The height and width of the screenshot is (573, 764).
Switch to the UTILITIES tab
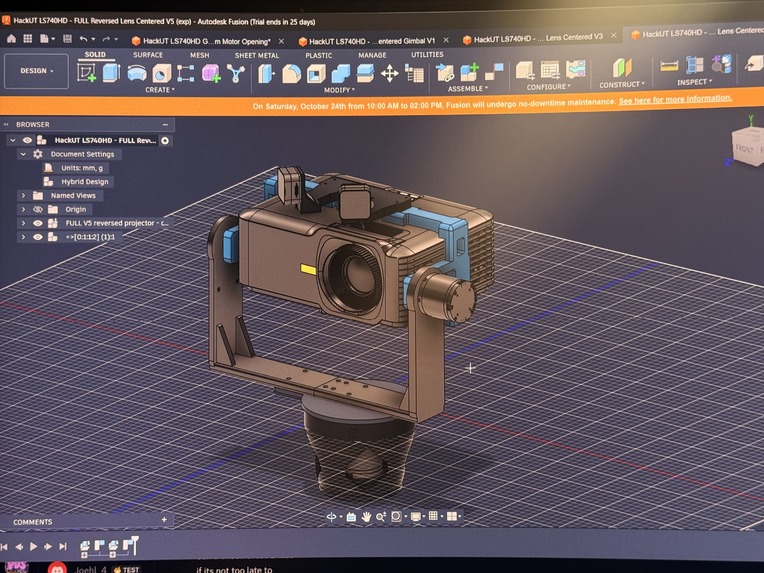click(427, 55)
